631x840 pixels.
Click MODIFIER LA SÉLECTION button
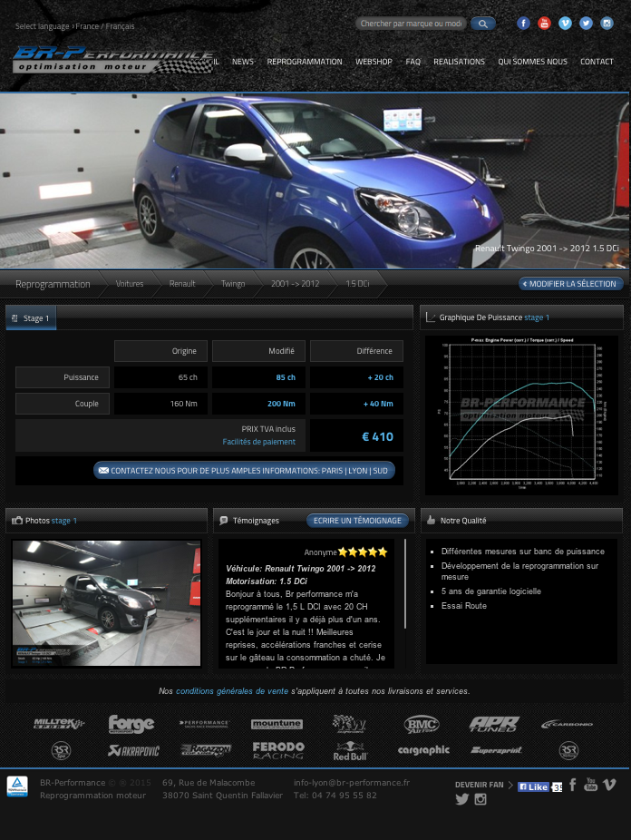point(570,284)
